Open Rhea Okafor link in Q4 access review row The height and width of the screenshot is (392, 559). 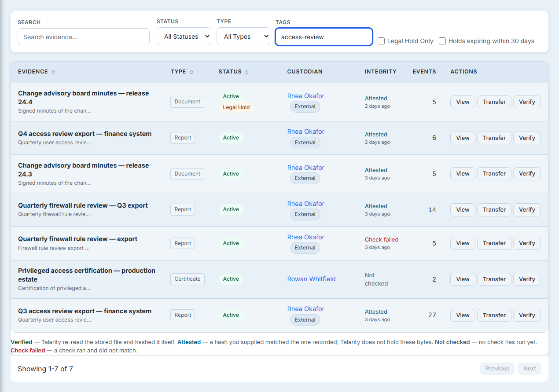pyautogui.click(x=305, y=132)
